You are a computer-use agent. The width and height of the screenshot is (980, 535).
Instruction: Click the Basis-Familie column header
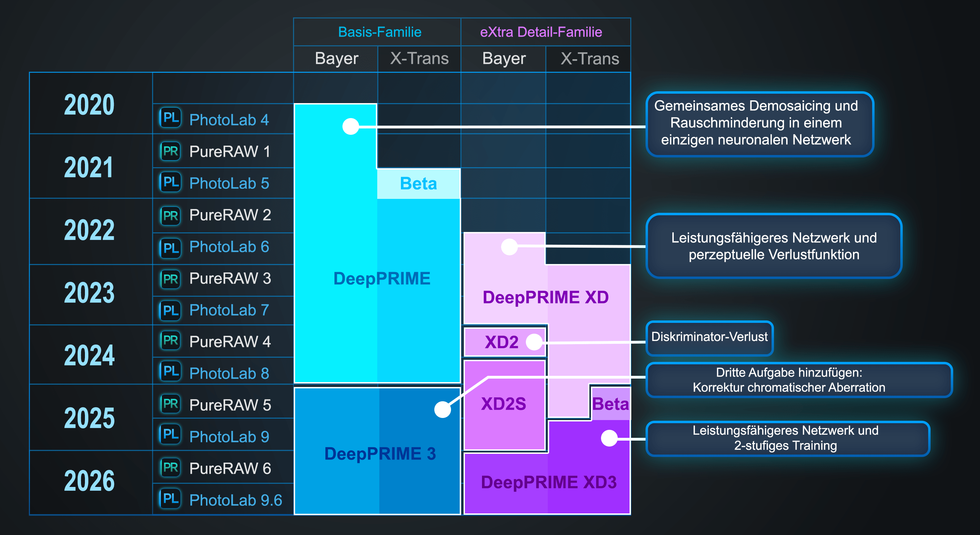pyautogui.click(x=379, y=32)
